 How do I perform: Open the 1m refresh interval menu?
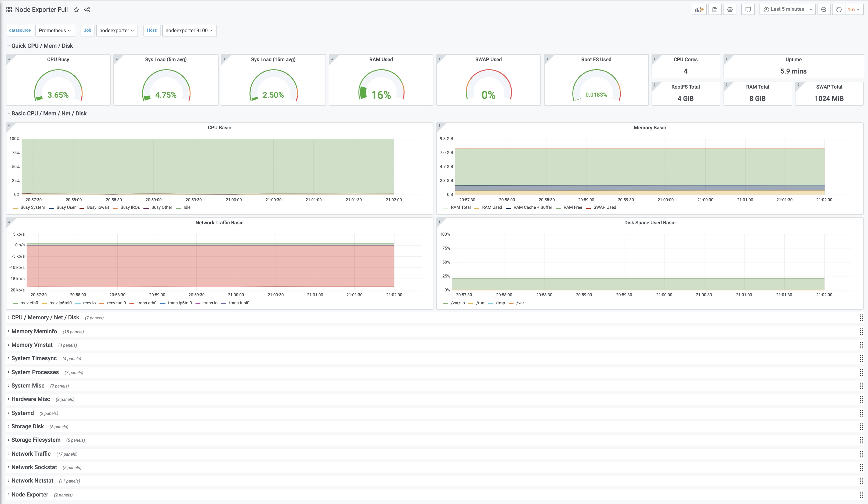click(853, 10)
